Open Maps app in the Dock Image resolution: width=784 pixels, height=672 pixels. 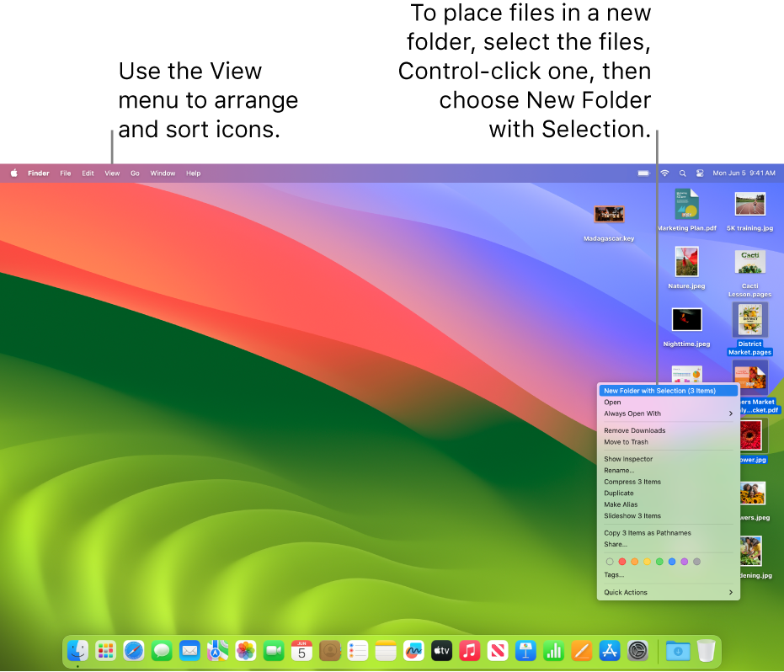(x=217, y=651)
